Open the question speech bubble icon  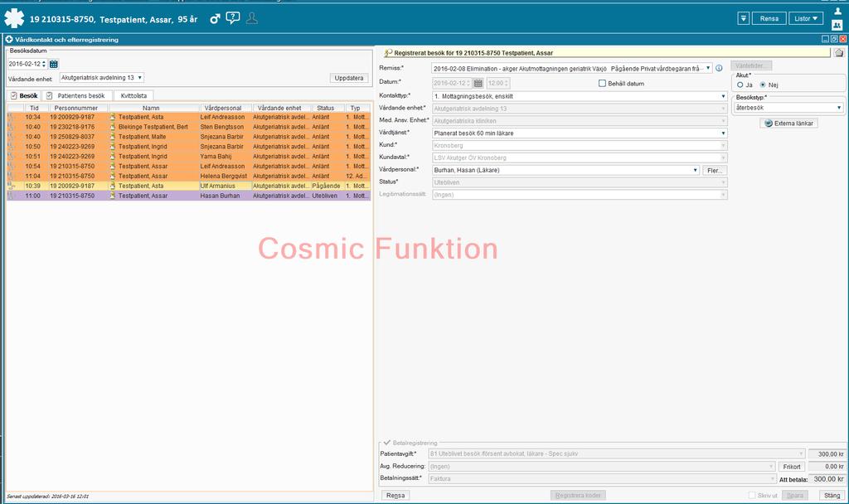pyautogui.click(x=233, y=18)
